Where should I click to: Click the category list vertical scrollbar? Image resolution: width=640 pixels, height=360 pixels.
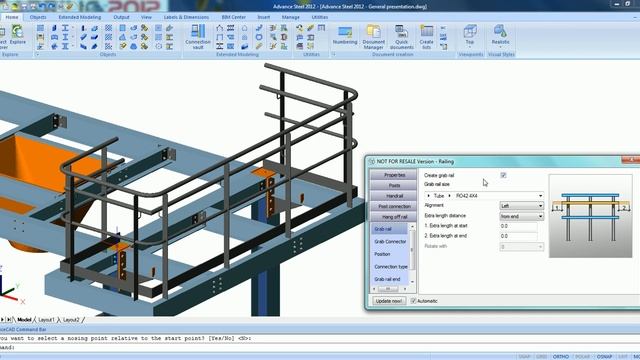pyautogui.click(x=412, y=254)
